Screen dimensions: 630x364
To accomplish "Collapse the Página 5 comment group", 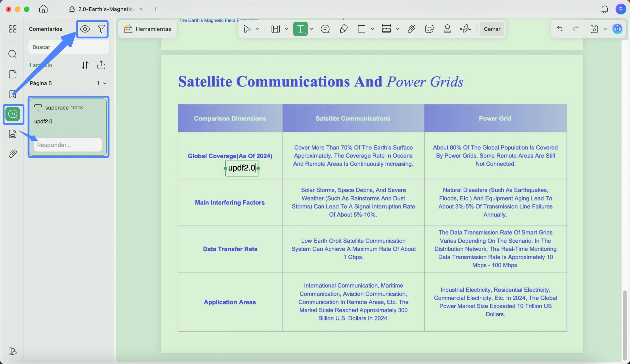I will coord(105,83).
